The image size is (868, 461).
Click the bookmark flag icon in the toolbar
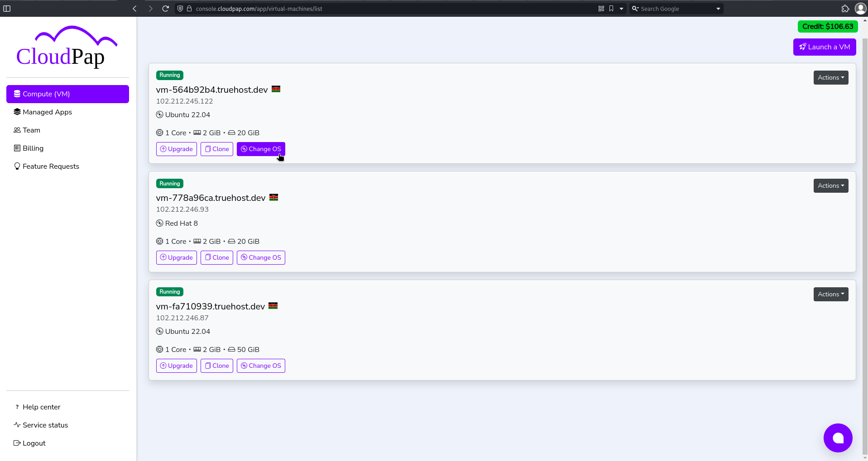pos(611,8)
